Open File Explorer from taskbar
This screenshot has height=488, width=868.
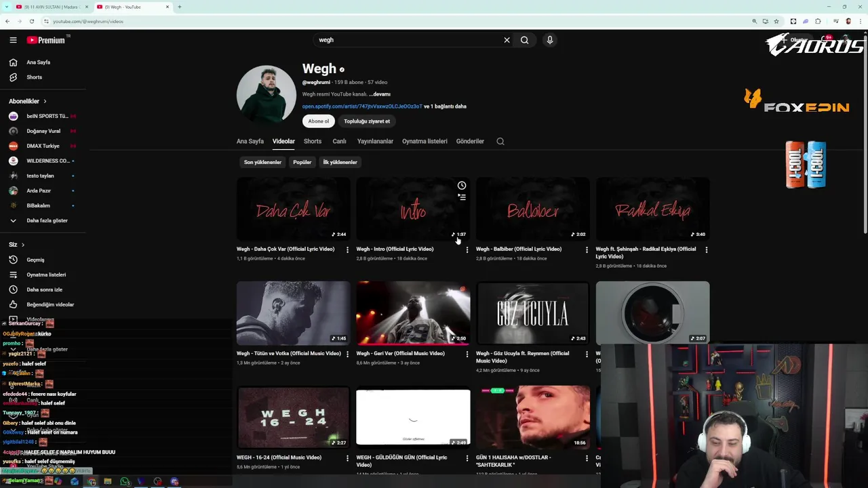click(x=108, y=481)
